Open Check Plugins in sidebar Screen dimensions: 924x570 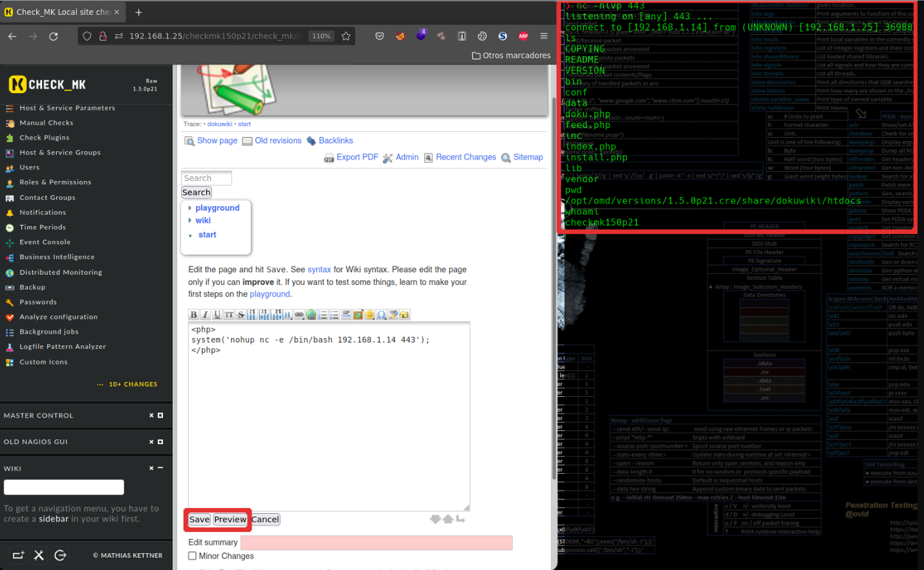[45, 138]
